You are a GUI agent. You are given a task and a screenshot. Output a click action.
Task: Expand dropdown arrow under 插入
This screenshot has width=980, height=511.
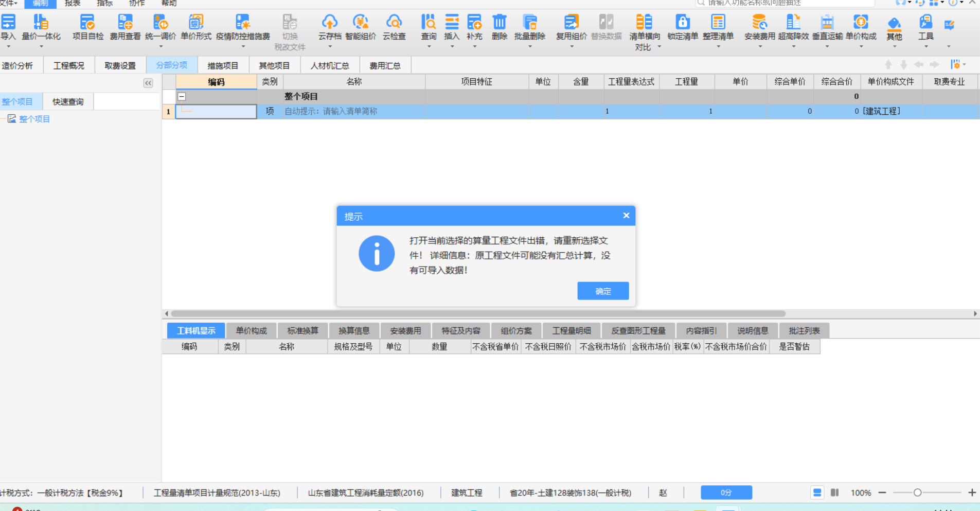pyautogui.click(x=452, y=47)
